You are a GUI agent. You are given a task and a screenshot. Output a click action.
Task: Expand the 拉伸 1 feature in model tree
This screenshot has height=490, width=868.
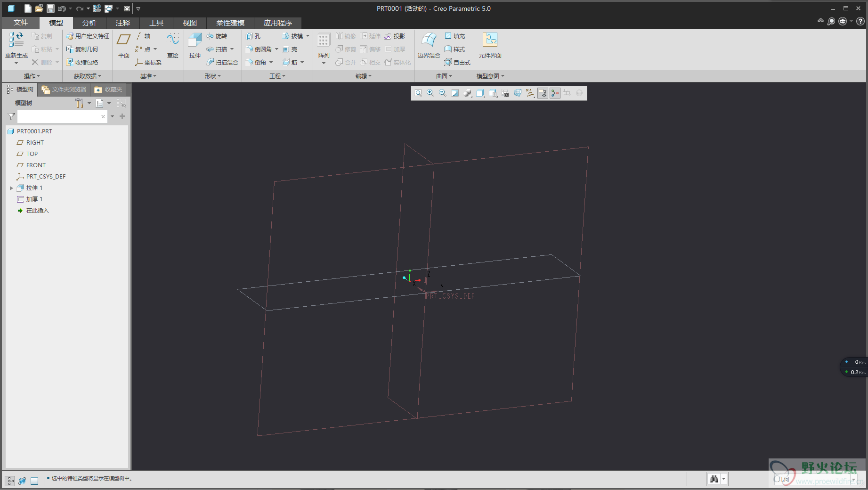tap(11, 188)
